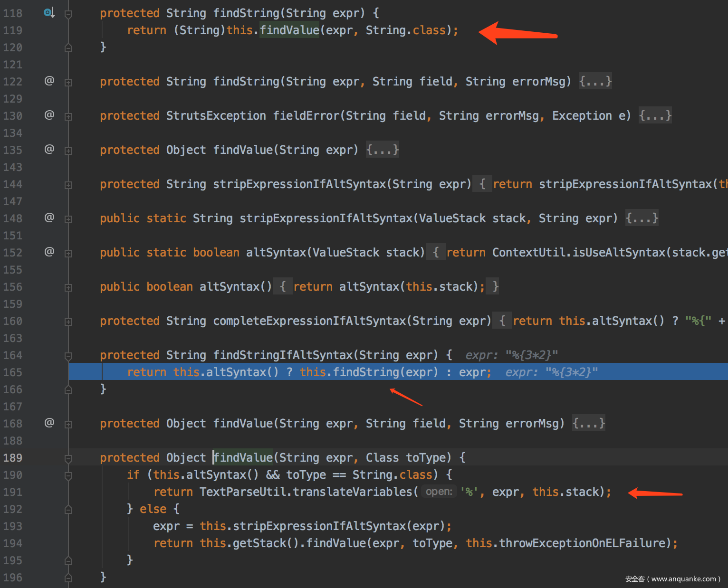
Task: Click findValue method name on line 189
Action: coord(243,458)
